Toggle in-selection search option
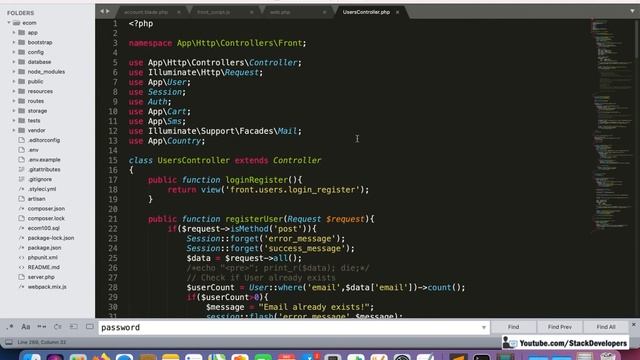640x360 pixels. [x=73, y=327]
